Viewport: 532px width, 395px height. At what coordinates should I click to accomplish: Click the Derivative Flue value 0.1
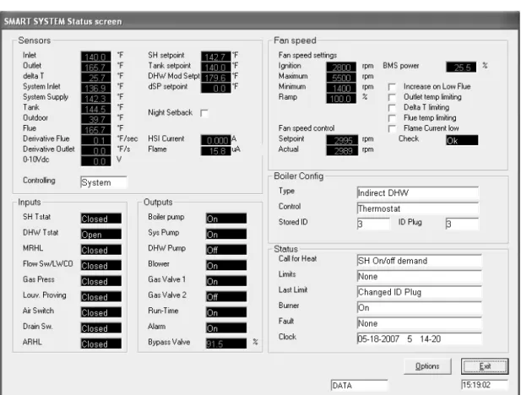[95, 140]
